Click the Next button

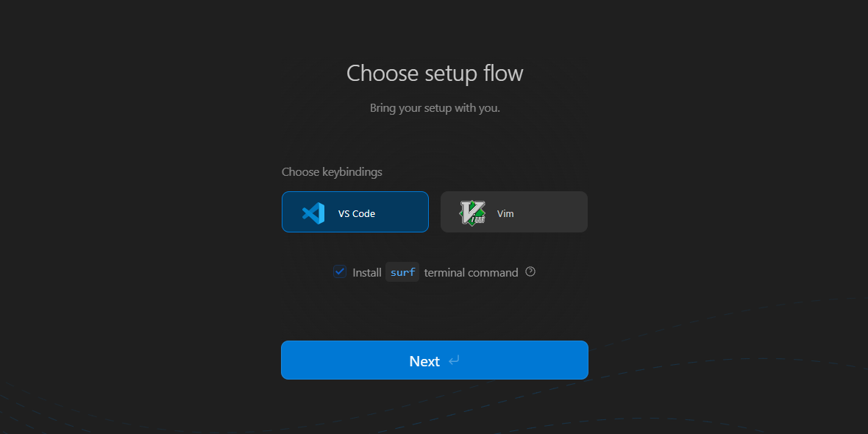(435, 360)
